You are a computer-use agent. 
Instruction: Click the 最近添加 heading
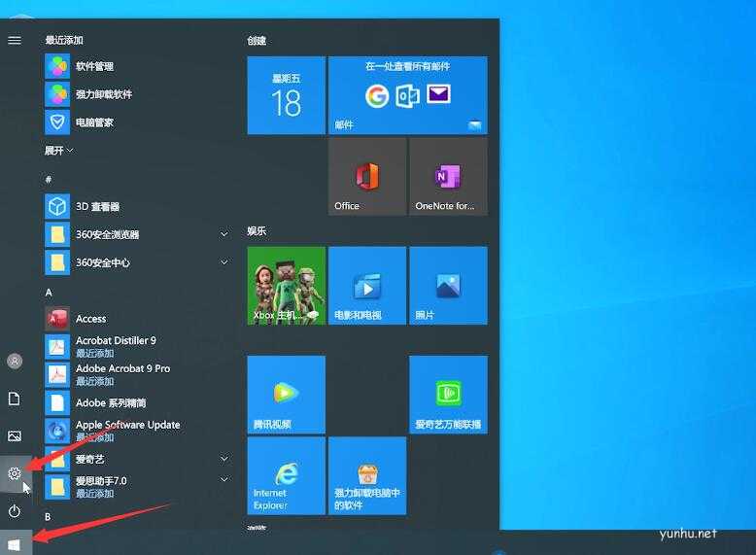tap(64, 40)
